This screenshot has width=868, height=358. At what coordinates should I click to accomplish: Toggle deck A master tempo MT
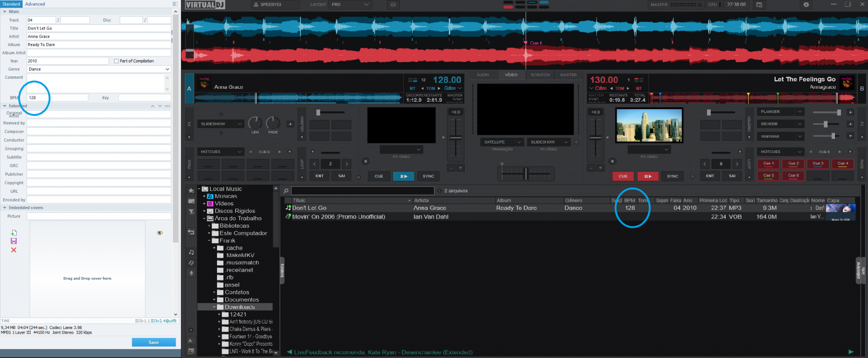coord(412,88)
